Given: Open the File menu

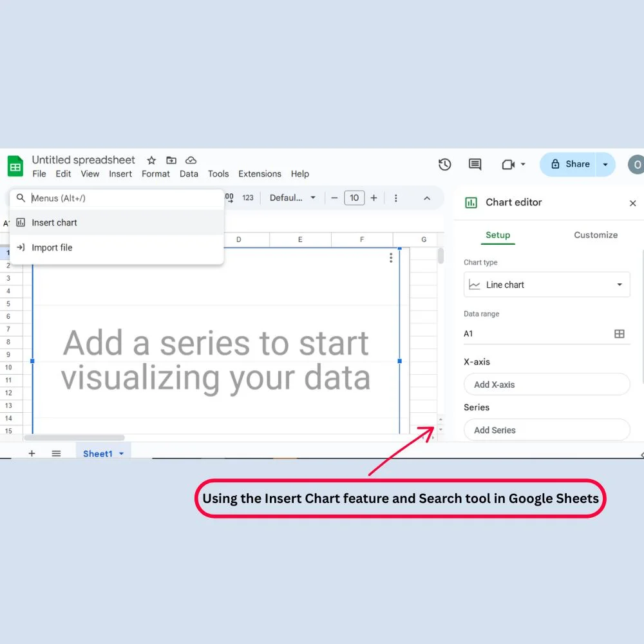Looking at the screenshot, I should point(39,174).
